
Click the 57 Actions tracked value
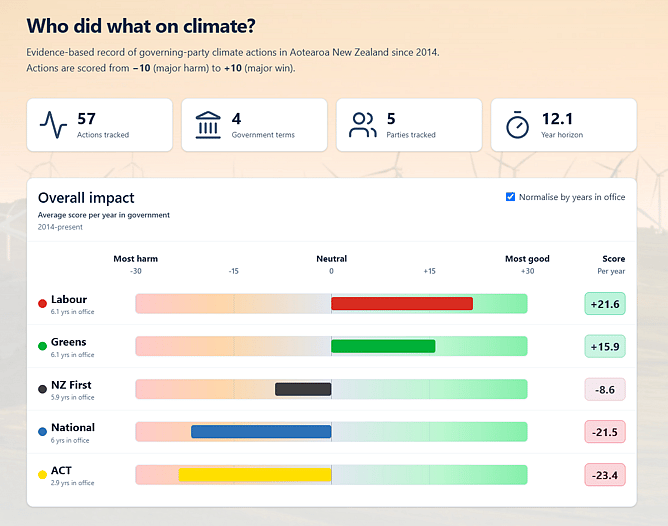click(x=86, y=119)
